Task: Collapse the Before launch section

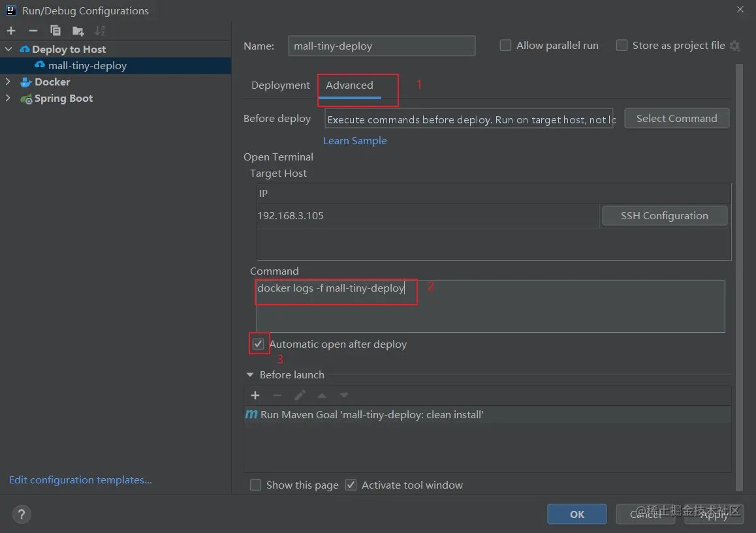Action: (250, 374)
